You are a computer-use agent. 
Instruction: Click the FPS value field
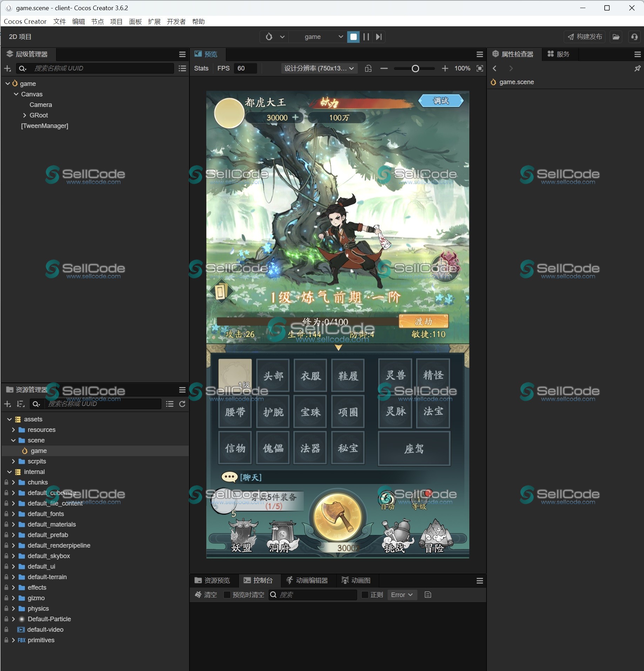pos(246,68)
